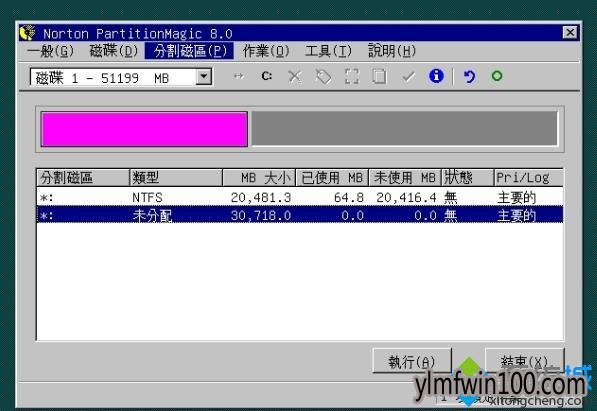The width and height of the screenshot is (597, 411).
Task: Click the Pri/Log column header
Action: 528,178
